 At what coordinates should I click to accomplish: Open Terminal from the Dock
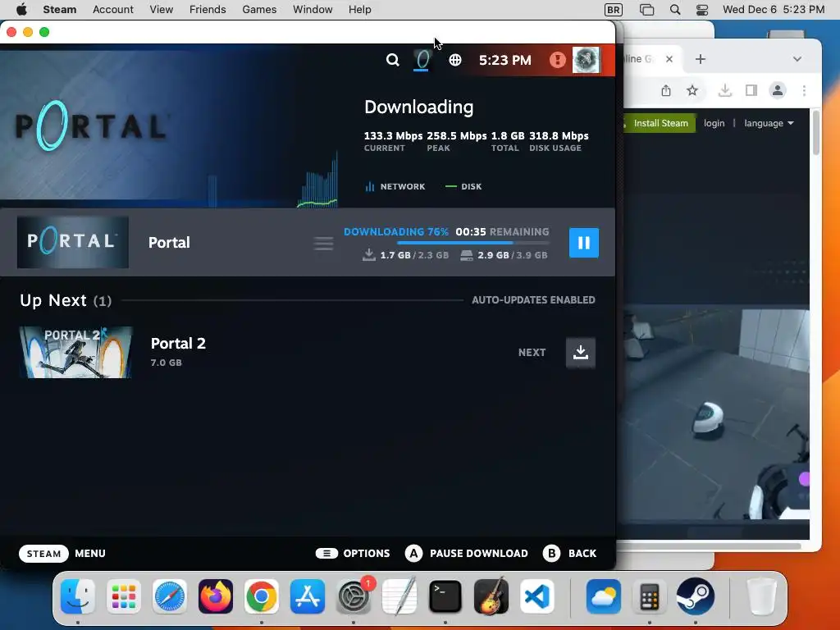[445, 596]
